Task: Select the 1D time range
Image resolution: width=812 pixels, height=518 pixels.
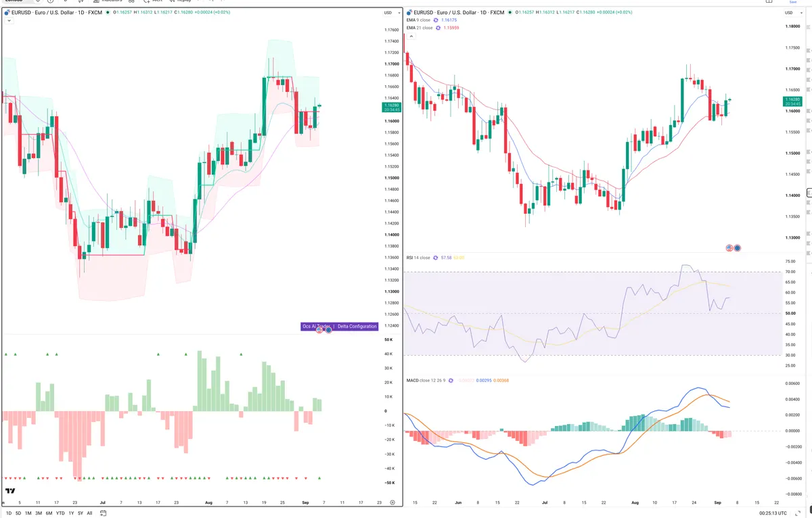Action: tap(9, 513)
